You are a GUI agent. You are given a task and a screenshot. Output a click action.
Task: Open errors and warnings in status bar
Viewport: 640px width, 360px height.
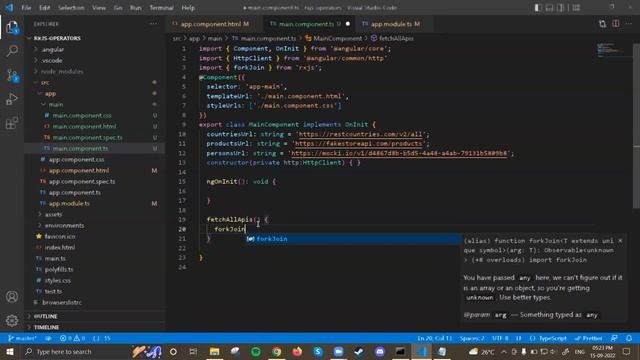72,338
